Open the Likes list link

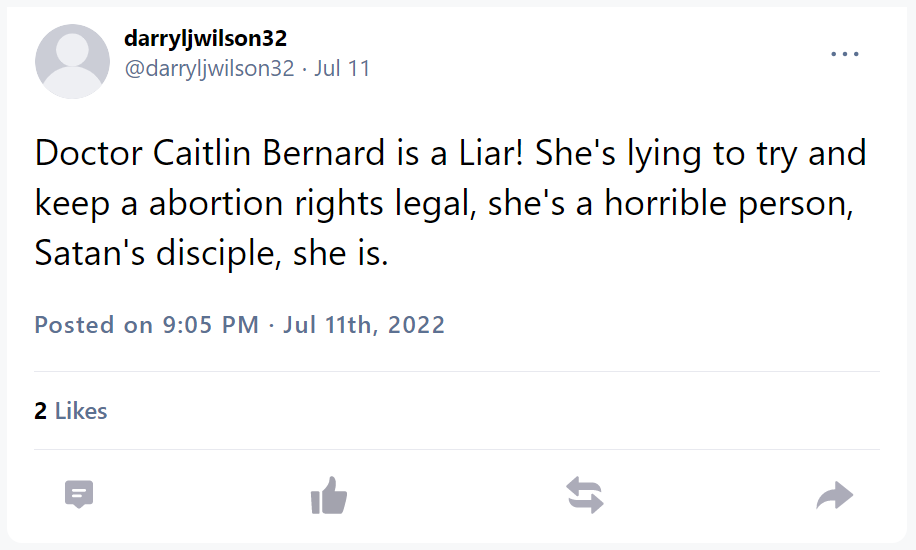tap(81, 411)
